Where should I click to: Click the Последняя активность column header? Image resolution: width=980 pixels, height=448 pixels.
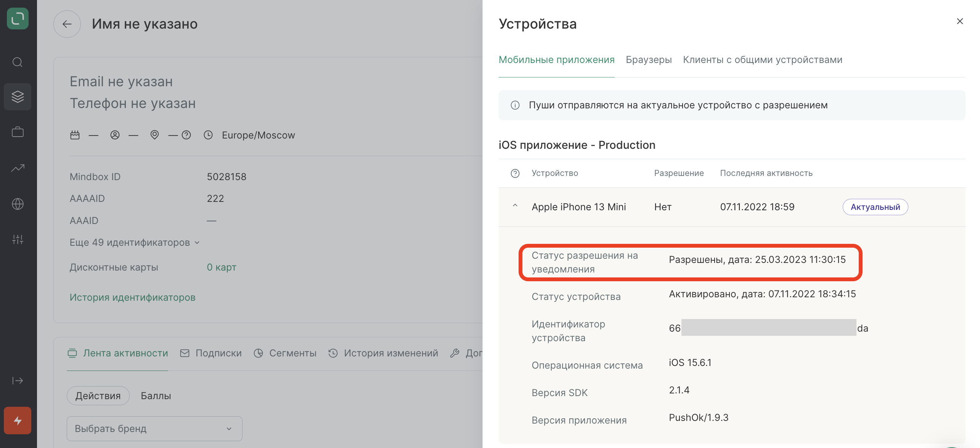766,173
